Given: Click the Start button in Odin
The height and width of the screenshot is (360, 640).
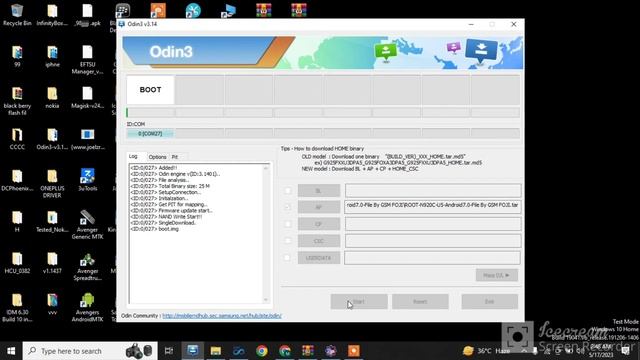Looking at the screenshot, I should click(359, 302).
